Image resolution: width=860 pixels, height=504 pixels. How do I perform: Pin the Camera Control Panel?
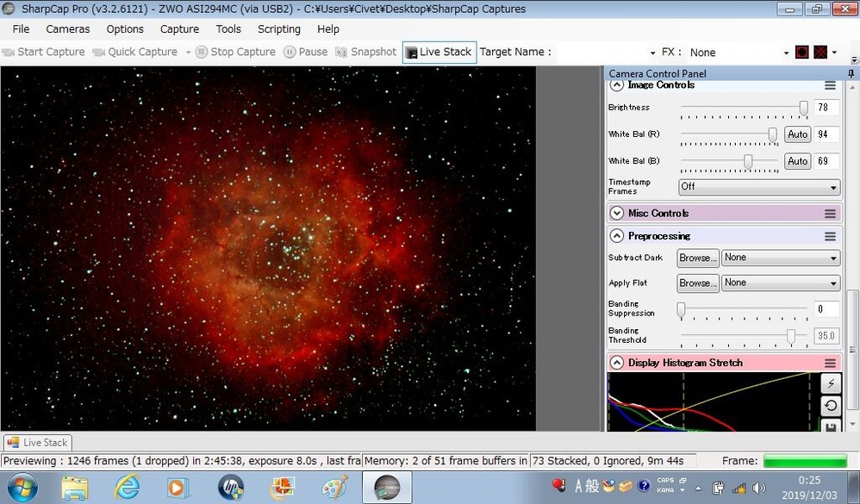pyautogui.click(x=851, y=73)
